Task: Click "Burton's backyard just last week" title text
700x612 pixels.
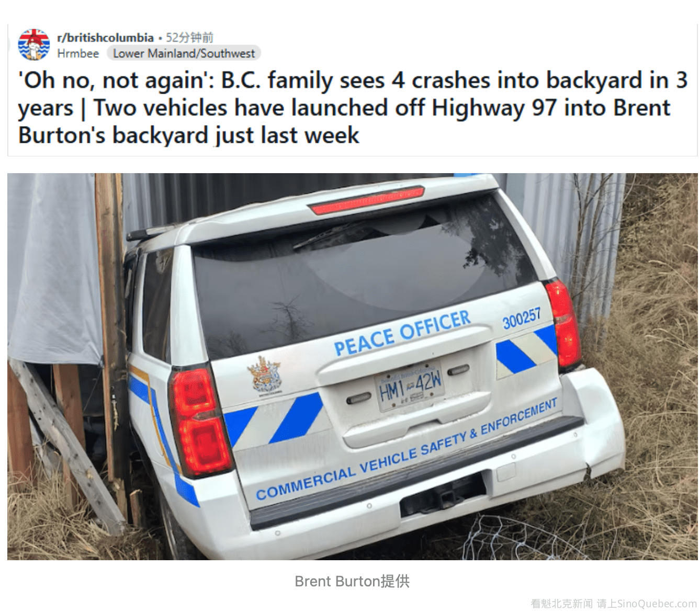Action: coord(189,135)
